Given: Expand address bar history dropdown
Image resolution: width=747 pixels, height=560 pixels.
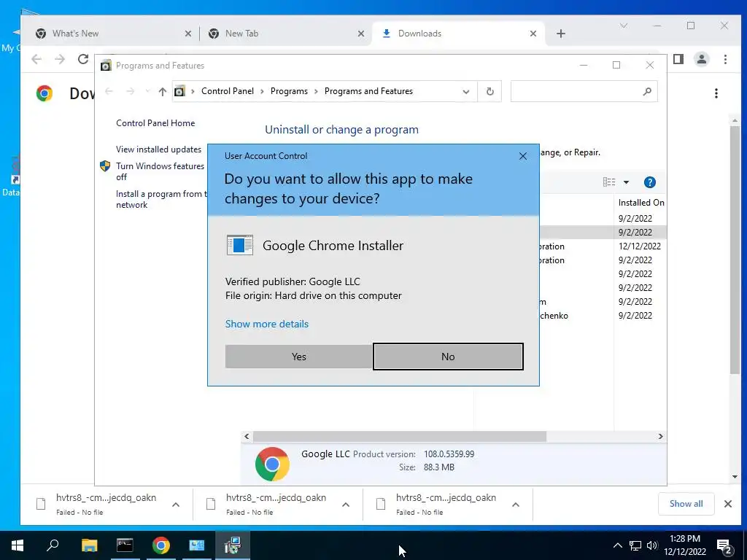Looking at the screenshot, I should click(x=466, y=91).
